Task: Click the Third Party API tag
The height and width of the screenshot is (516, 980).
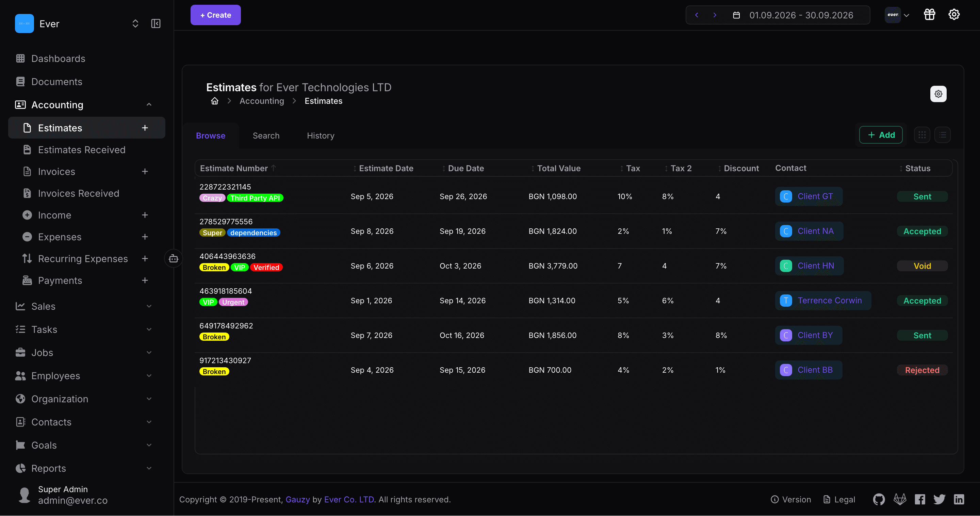Action: point(255,198)
